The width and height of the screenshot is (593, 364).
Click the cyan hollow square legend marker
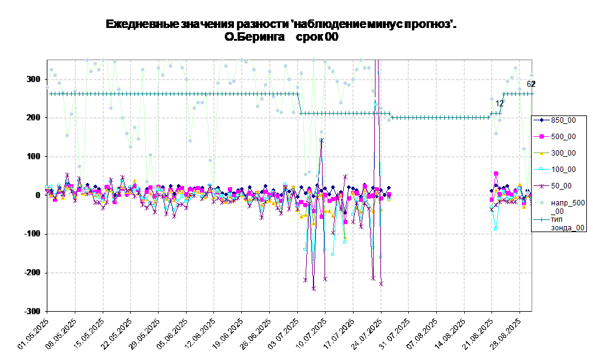pos(541,170)
